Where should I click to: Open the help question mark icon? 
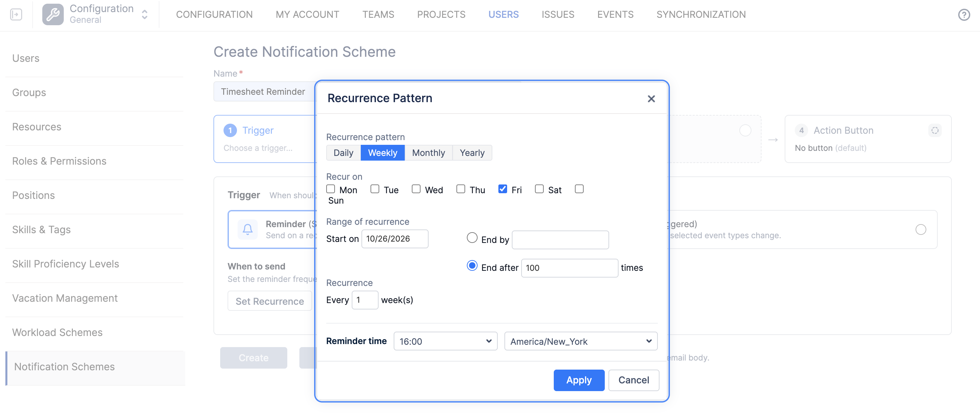tap(964, 15)
